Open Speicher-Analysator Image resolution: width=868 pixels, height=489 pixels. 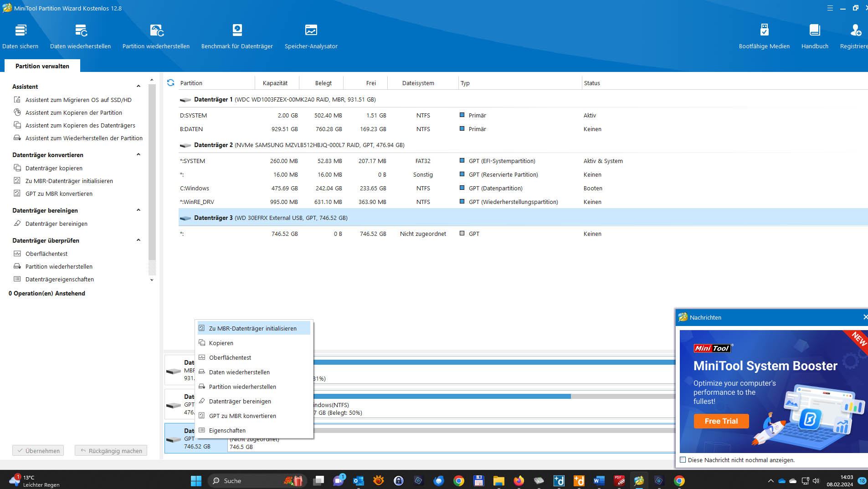click(311, 36)
